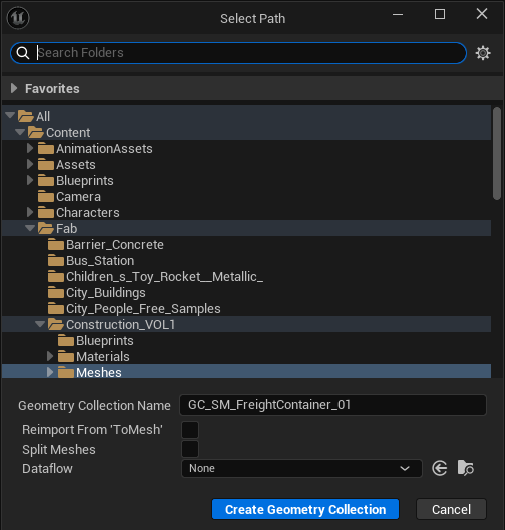The image size is (505, 530).
Task: Select Blueprints under Construction_VOL1
Action: tap(246, 340)
